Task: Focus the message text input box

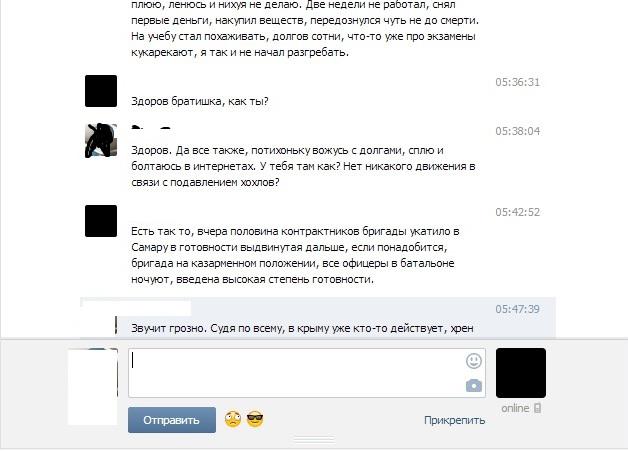Action: (307, 373)
